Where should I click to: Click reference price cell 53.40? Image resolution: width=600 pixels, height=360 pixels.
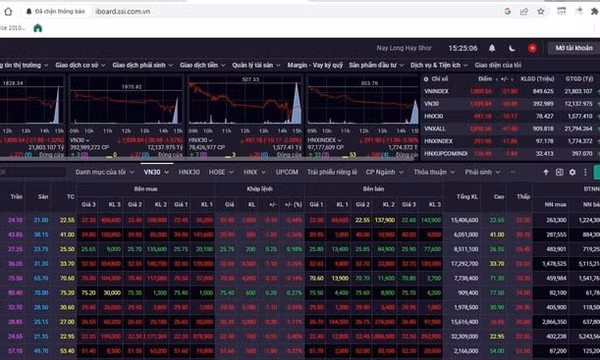pyautogui.click(x=67, y=351)
